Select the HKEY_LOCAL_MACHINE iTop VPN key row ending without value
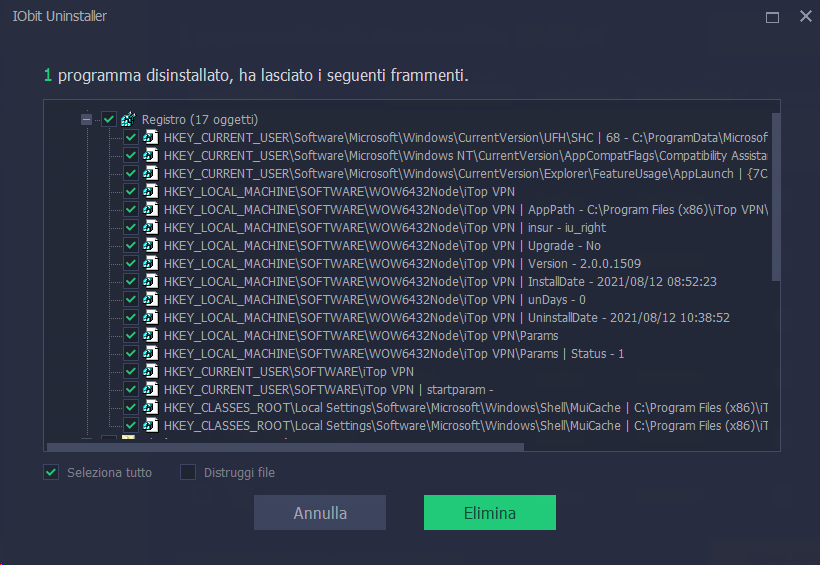The width and height of the screenshot is (820, 565). coord(339,192)
